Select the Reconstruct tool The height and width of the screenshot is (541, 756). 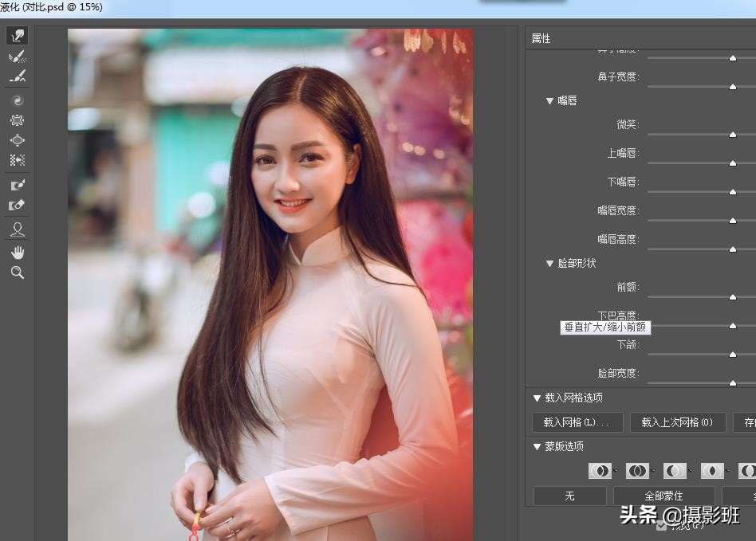coord(18,57)
